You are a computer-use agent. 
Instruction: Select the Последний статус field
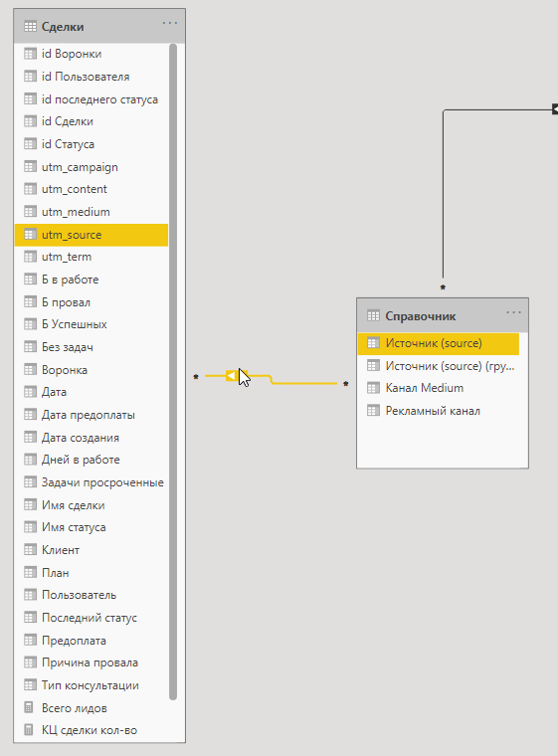click(x=92, y=618)
